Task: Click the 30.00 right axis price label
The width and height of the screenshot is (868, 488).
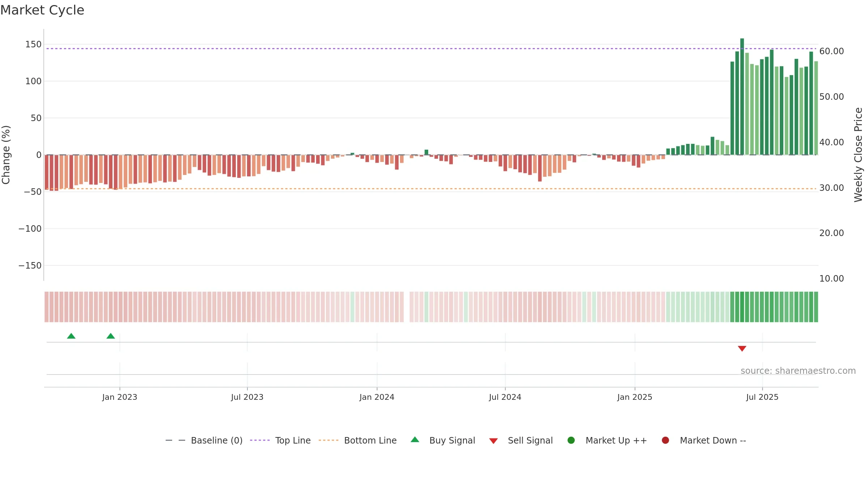Action: pyautogui.click(x=831, y=188)
